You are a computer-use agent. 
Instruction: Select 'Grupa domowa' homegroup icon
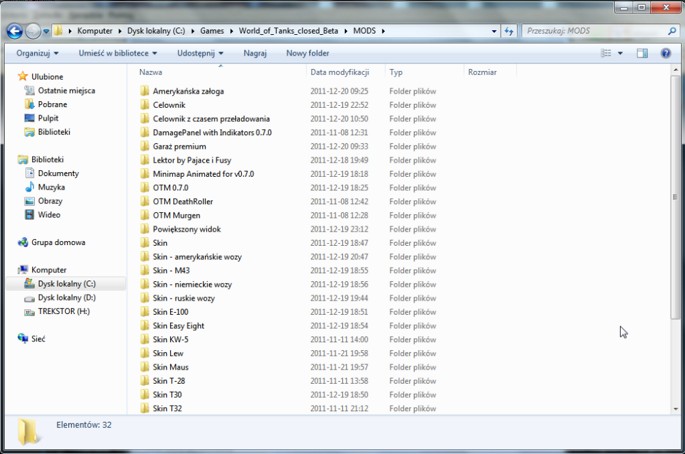tap(23, 242)
